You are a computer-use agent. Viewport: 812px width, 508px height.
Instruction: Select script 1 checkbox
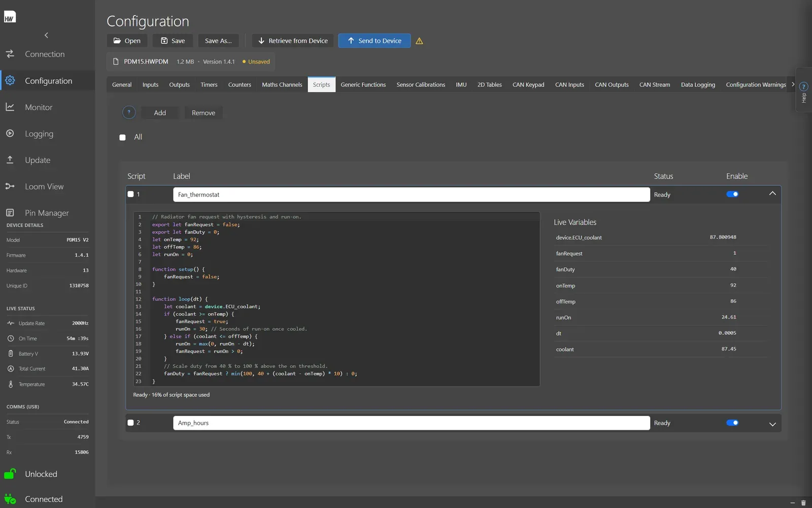pyautogui.click(x=130, y=194)
